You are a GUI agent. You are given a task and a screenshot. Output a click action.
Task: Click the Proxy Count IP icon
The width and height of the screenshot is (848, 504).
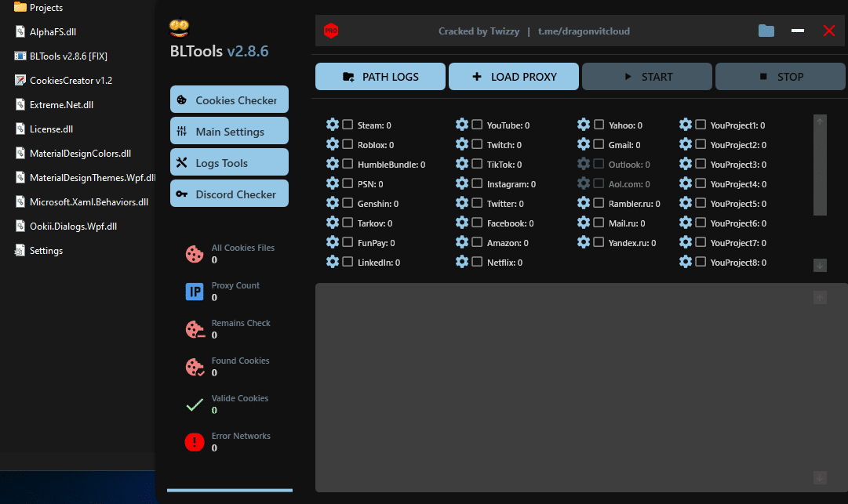[x=195, y=292]
